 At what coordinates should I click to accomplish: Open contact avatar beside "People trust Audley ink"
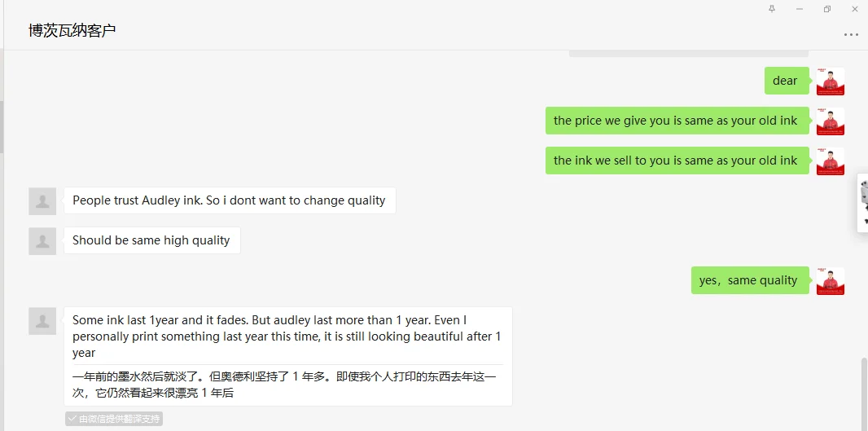click(42, 200)
